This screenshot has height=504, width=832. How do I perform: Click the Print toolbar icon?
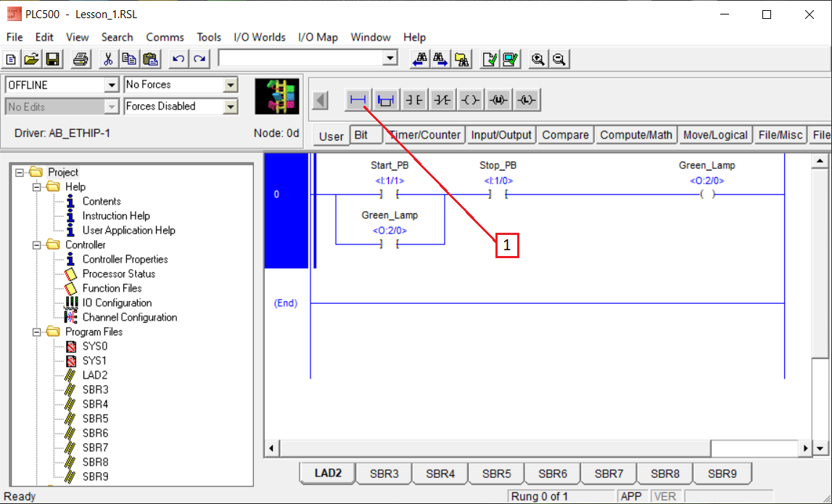point(80,59)
